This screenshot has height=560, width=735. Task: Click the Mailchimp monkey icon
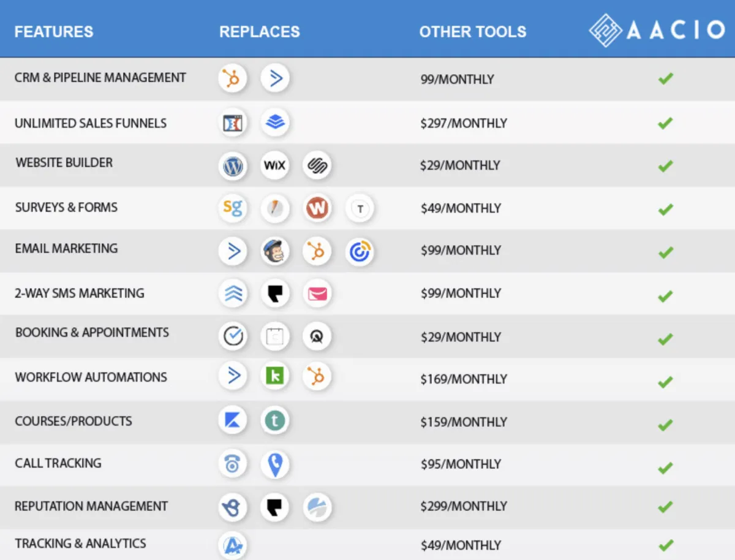pos(274,251)
